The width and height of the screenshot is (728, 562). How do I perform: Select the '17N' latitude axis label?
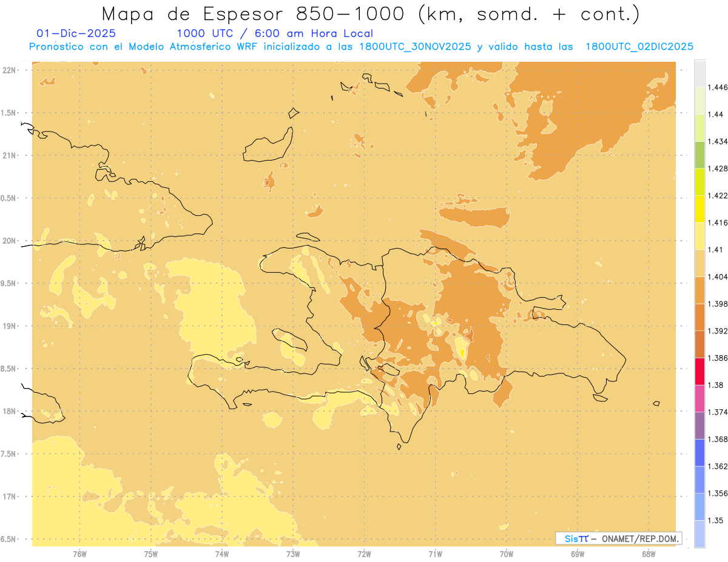click(x=10, y=497)
